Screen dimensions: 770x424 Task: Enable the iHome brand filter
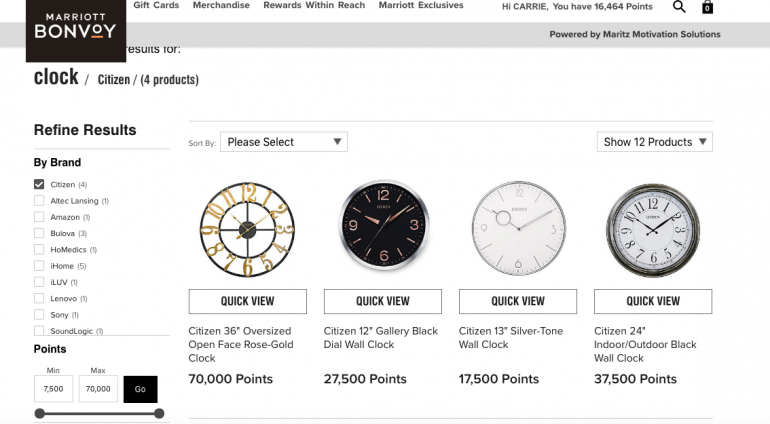click(39, 265)
